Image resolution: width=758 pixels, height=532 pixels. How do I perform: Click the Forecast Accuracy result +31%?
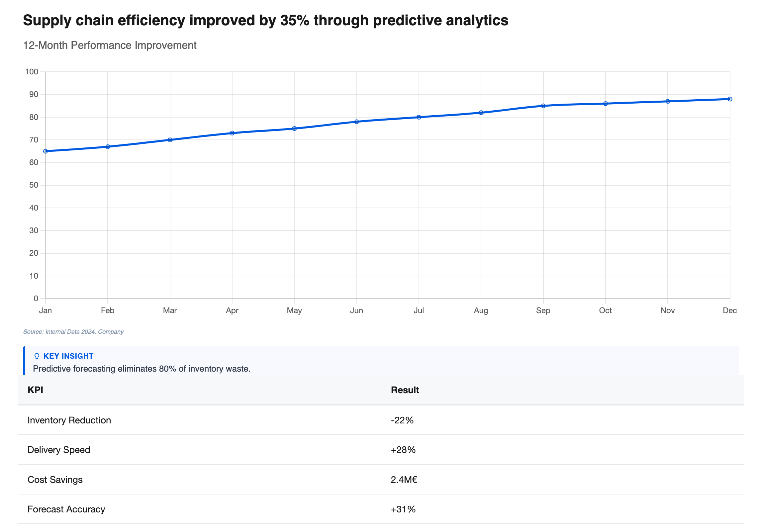coord(403,509)
